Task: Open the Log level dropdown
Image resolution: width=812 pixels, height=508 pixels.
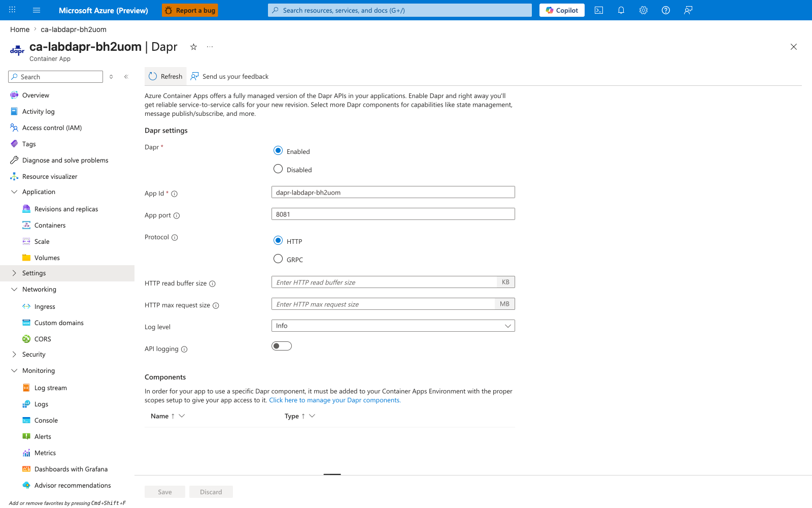Action: pos(393,326)
